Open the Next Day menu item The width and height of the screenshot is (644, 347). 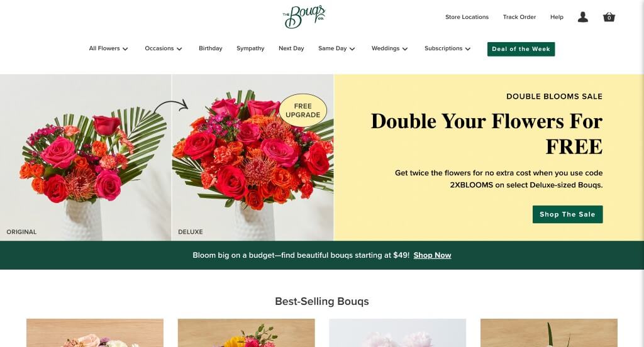tap(291, 48)
